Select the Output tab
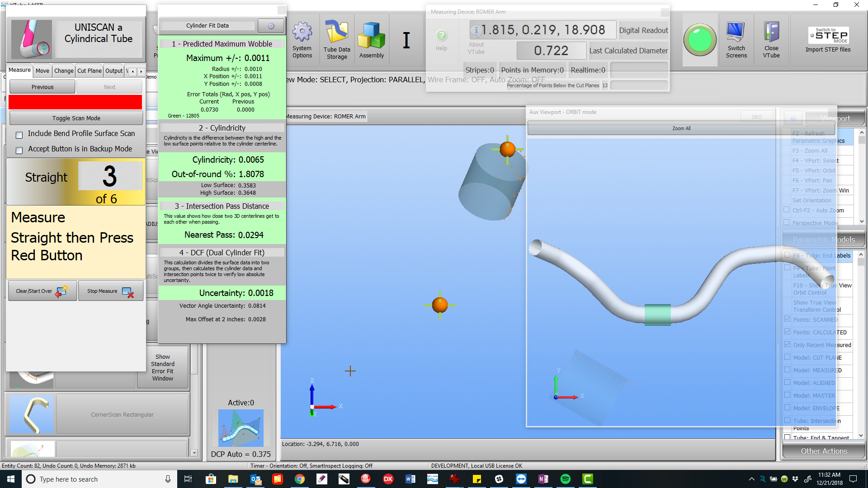The height and width of the screenshot is (488, 868). pyautogui.click(x=114, y=71)
